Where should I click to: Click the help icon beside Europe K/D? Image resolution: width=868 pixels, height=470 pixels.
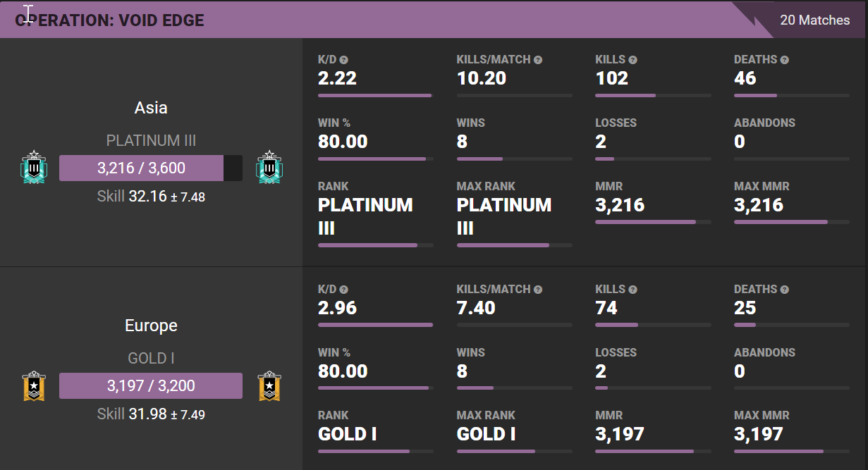344,290
